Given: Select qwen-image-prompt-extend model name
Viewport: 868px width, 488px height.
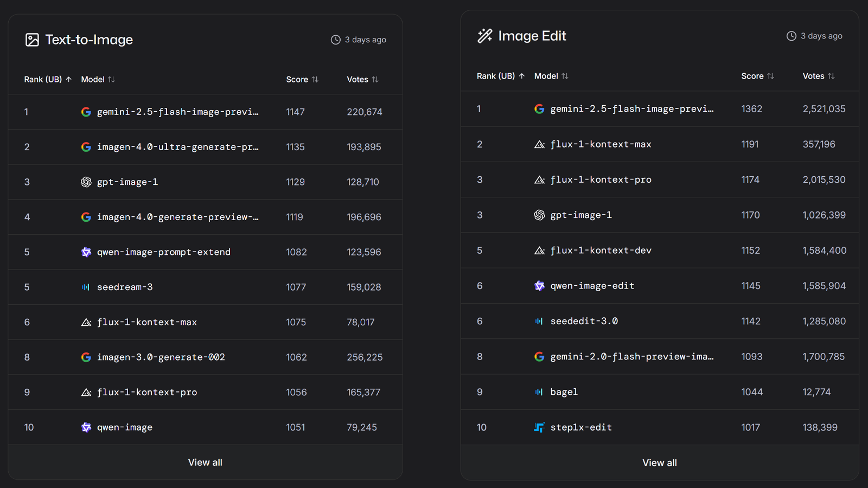Looking at the screenshot, I should (164, 252).
